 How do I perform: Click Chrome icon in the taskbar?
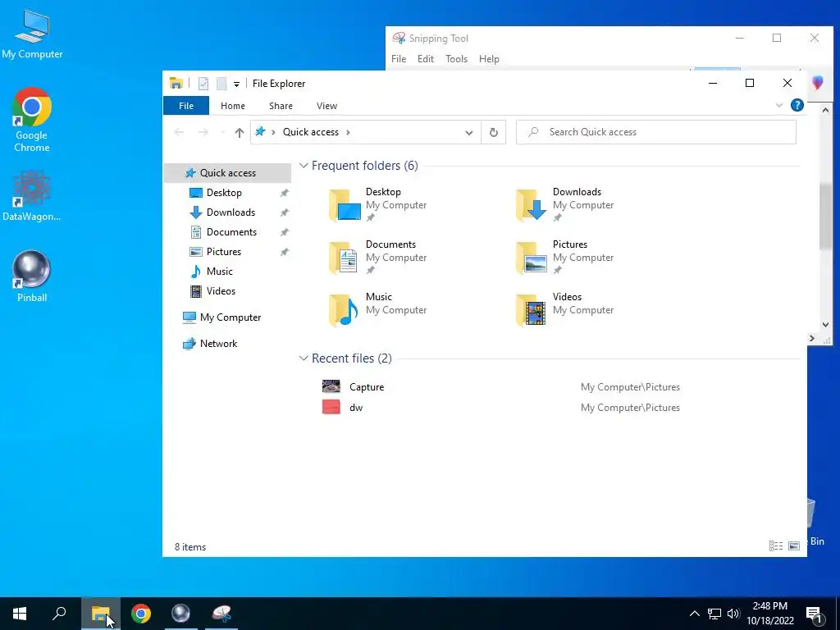(141, 614)
